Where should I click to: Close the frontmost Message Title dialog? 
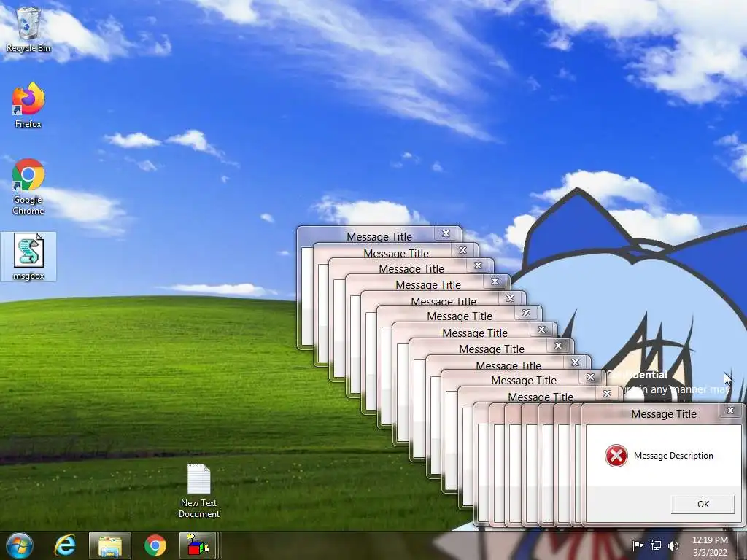[730, 411]
